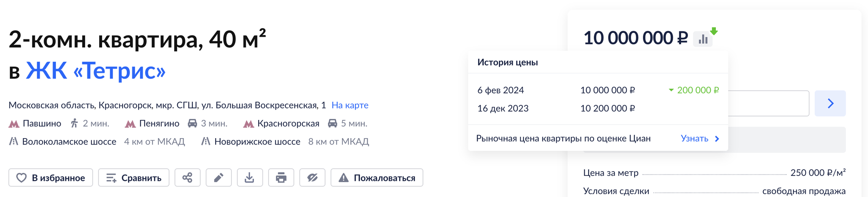The width and height of the screenshot is (868, 197).
Task: Select Волоколамское шоссе highway label
Action: [x=69, y=142]
